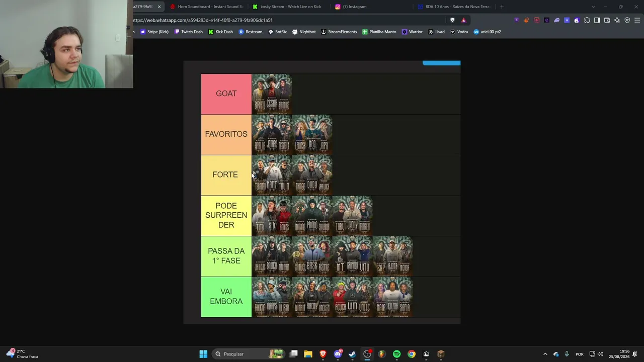Close the active WhatsApp tab
This screenshot has width=644, height=362.
159,7
